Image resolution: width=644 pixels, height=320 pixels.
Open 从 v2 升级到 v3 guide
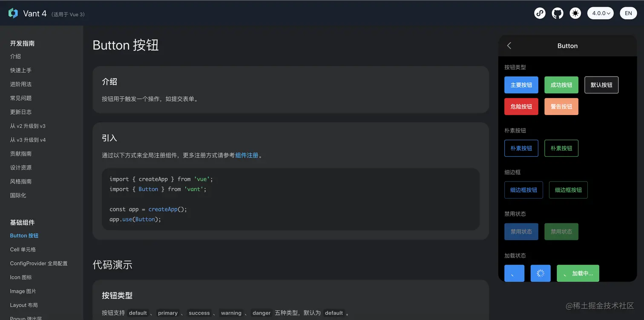pyautogui.click(x=28, y=126)
